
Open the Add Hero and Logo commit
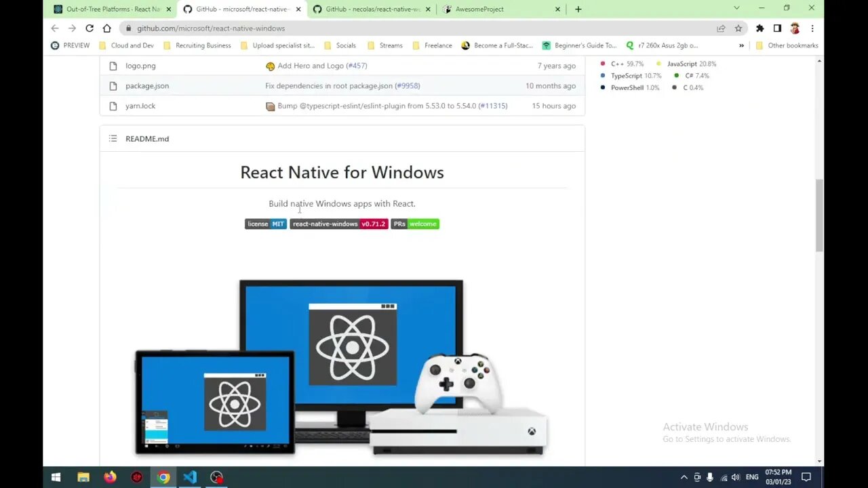[x=311, y=66]
